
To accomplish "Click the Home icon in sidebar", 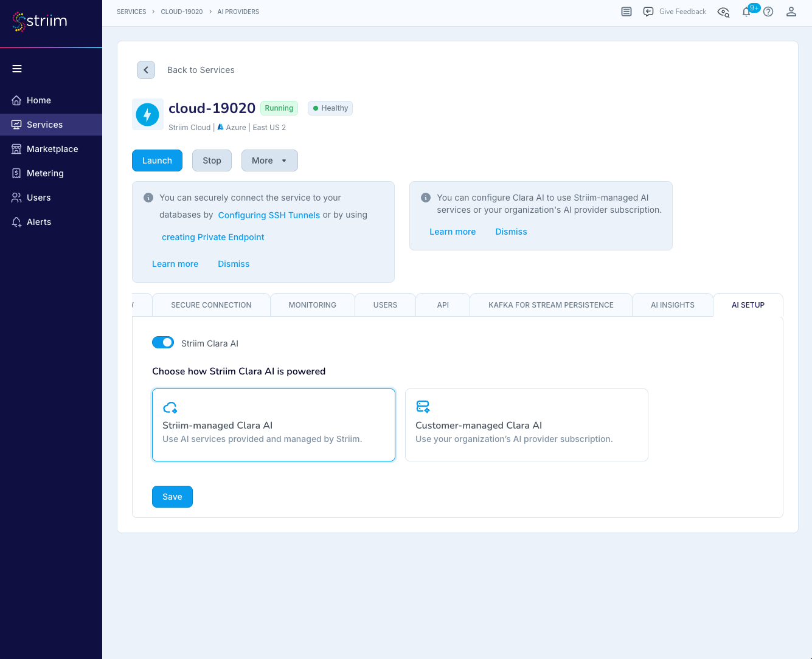I will click(x=16, y=100).
